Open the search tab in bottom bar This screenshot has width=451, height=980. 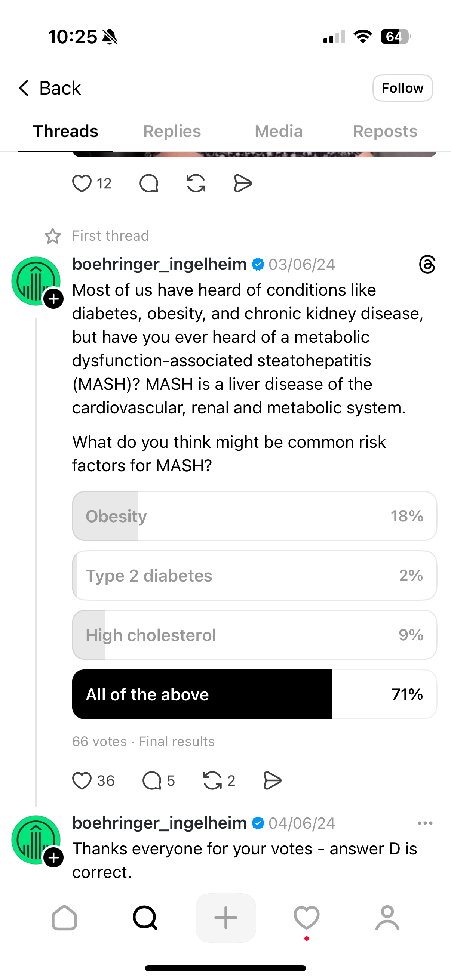[145, 918]
